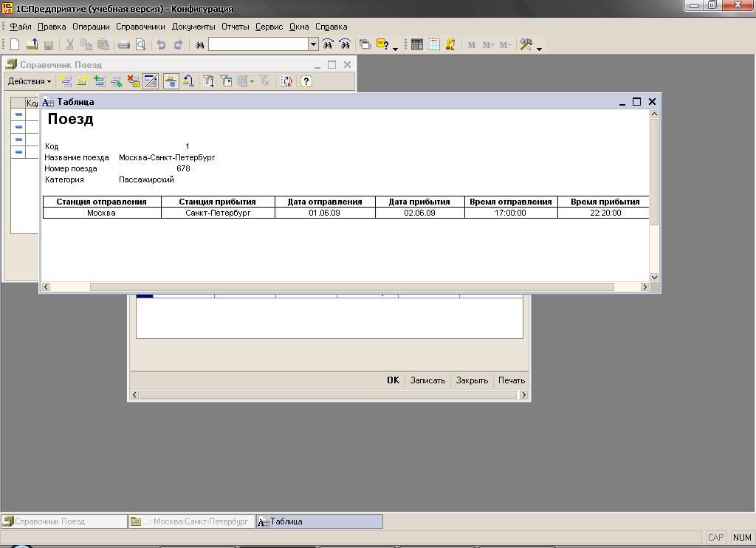The height and width of the screenshot is (548, 756).
Task: Open the Отчеты menu
Action: click(x=236, y=27)
